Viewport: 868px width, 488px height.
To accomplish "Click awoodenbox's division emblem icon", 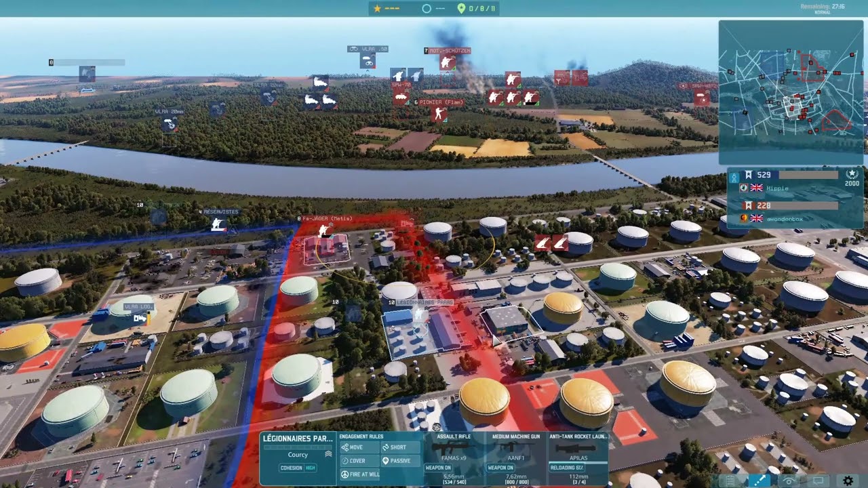I will coord(743,218).
